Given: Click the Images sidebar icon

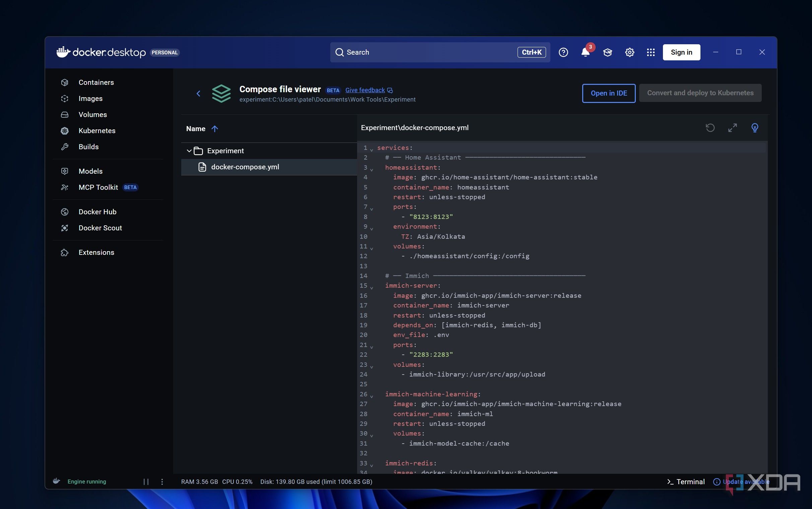Looking at the screenshot, I should [x=65, y=99].
